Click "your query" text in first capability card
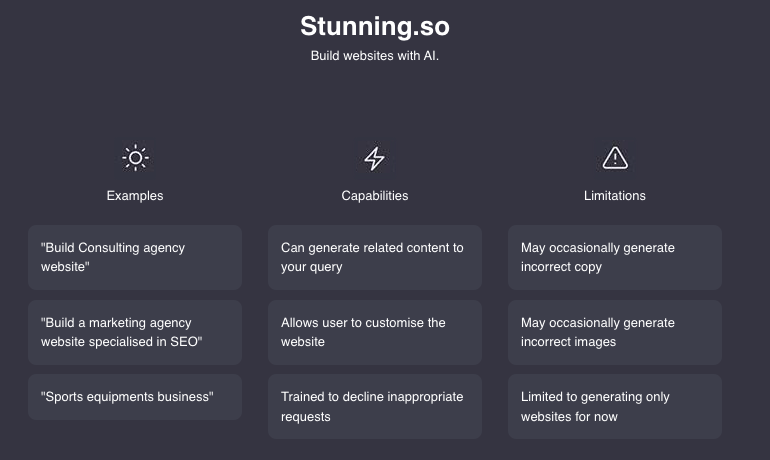 (312, 267)
